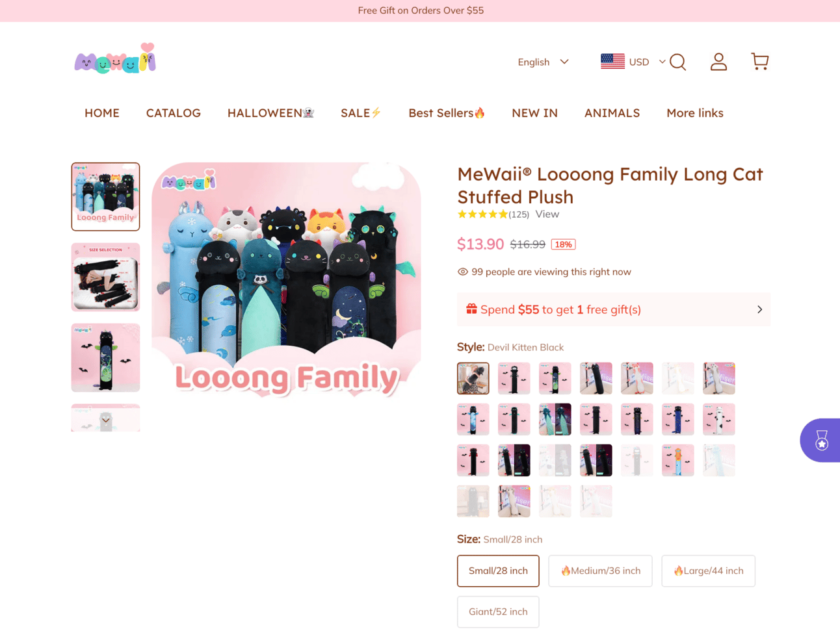Show the size selection thumbnail image
The height and width of the screenshot is (631, 840).
[105, 277]
